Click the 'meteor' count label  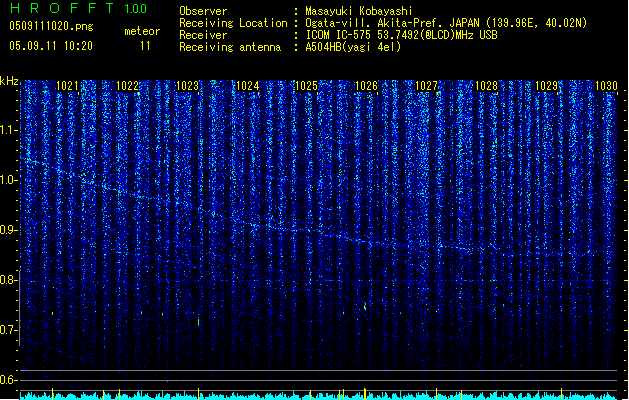point(142,31)
